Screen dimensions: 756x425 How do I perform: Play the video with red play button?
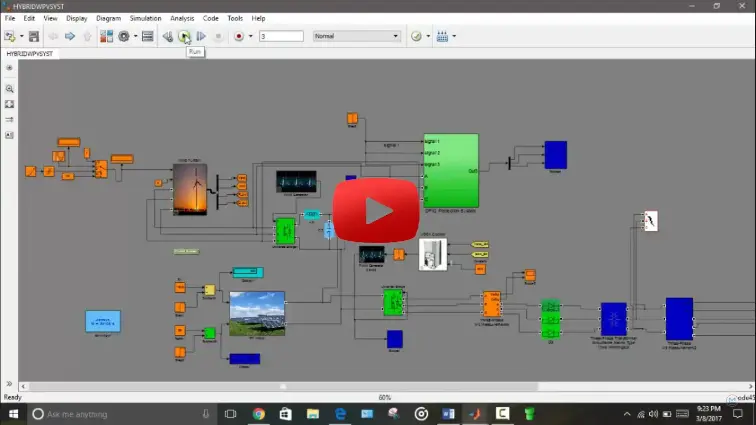378,211
